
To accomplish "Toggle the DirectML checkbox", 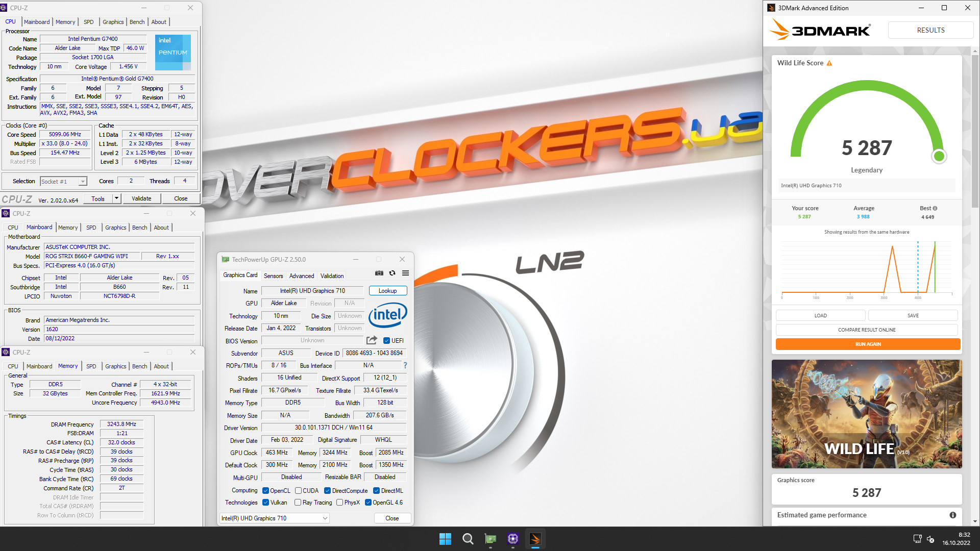I will click(x=376, y=491).
